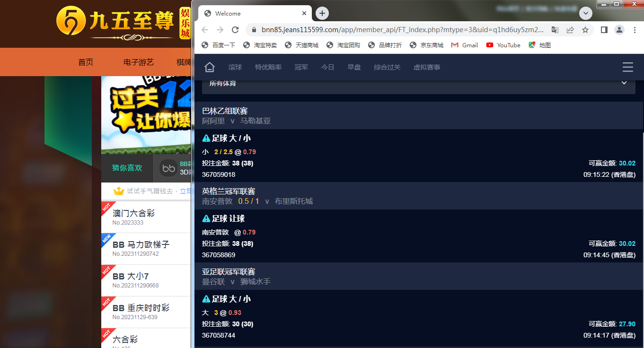Click bet number 367058744
Viewport: 644px width, 348px height.
point(219,335)
